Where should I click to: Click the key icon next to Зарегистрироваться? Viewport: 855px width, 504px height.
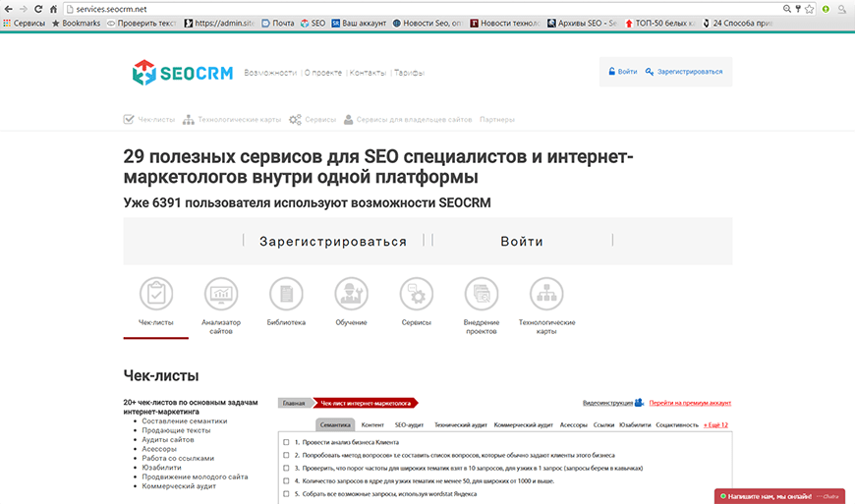pos(650,72)
